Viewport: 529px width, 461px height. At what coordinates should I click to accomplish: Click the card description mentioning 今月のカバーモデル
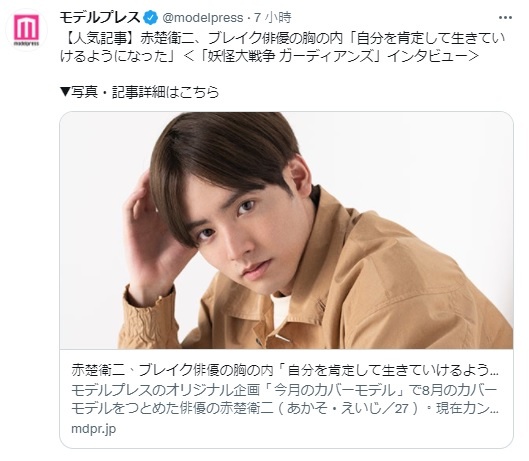284,390
